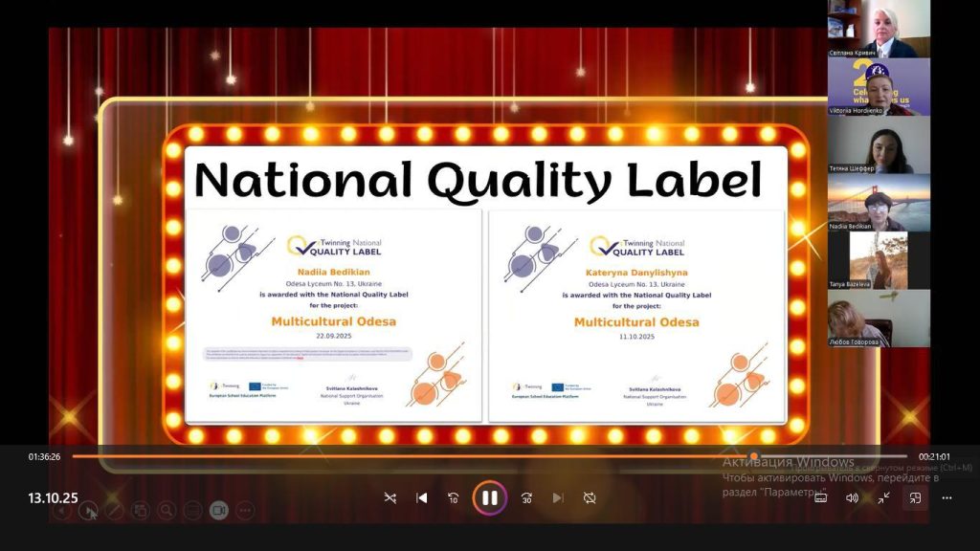Pause the video with the center button

[x=489, y=497]
